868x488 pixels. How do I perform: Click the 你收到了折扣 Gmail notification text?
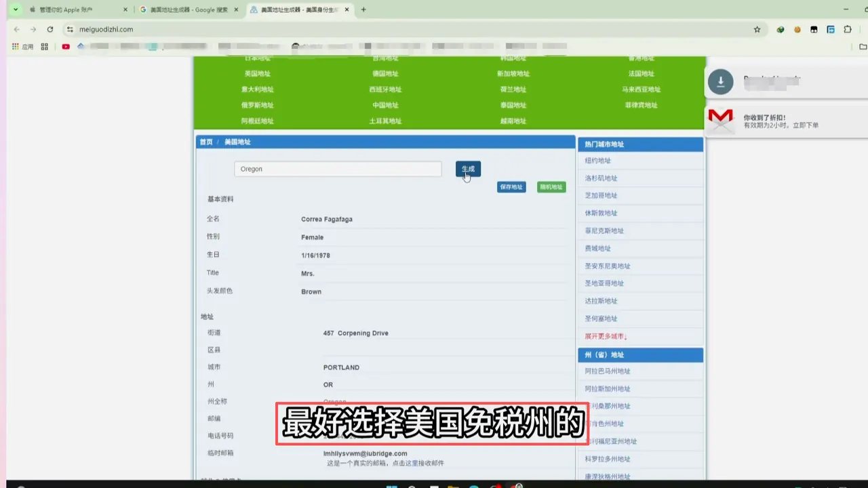pos(765,117)
